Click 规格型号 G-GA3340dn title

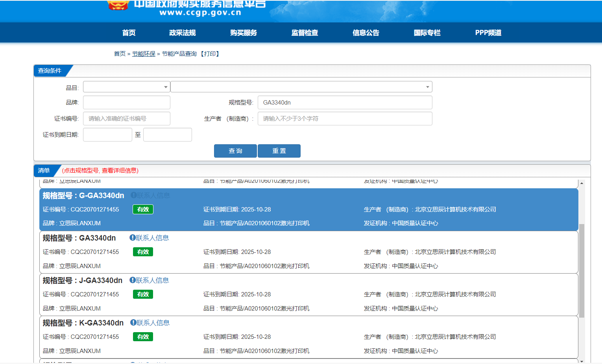click(83, 195)
